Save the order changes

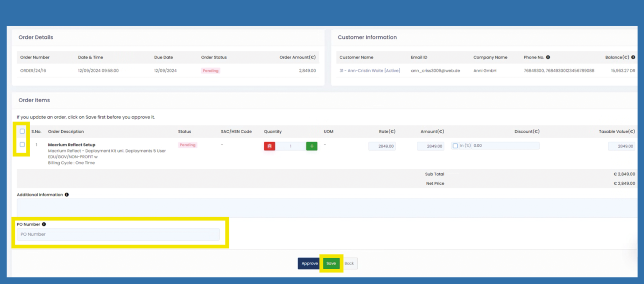point(331,263)
